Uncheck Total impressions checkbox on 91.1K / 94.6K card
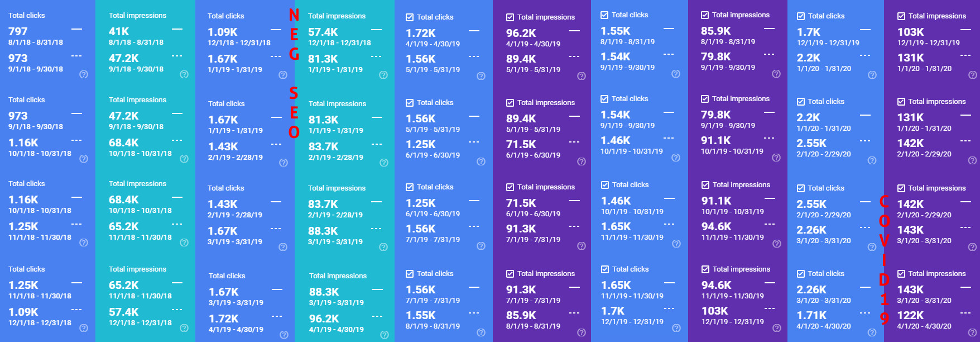Screen dimensions: 980x342 point(705,185)
